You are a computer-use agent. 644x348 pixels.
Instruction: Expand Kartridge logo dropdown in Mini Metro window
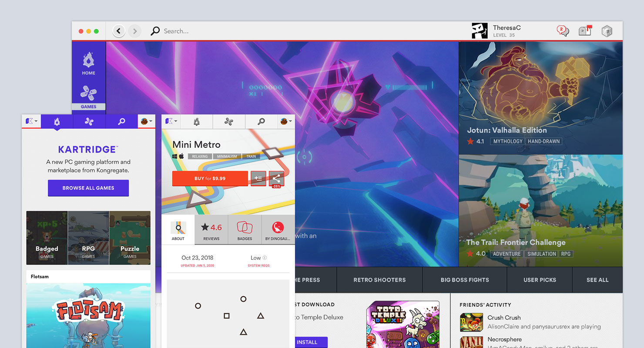[x=171, y=121]
